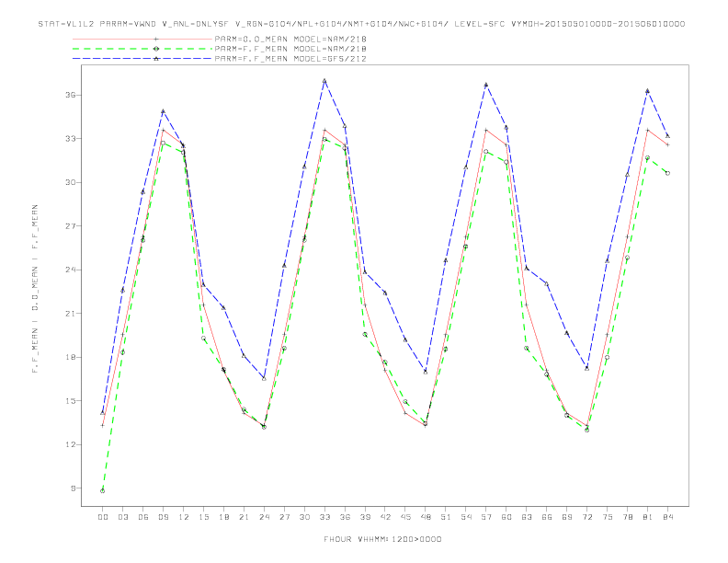The width and height of the screenshot is (728, 563).
Task: Click x-axis tick label 75
Action: (608, 517)
